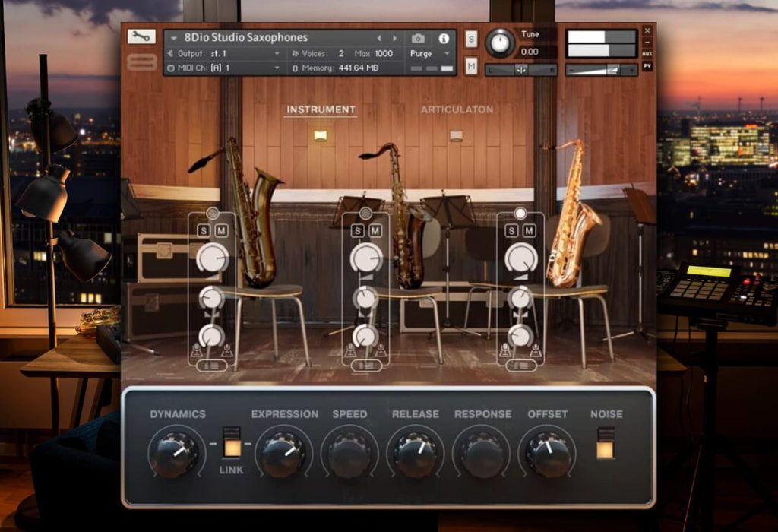Toggle the NOISE switch

(605, 444)
